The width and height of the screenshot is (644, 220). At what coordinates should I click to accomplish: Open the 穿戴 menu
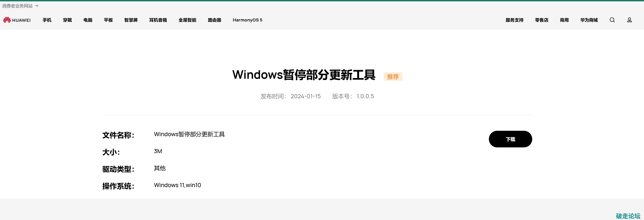[x=68, y=20]
